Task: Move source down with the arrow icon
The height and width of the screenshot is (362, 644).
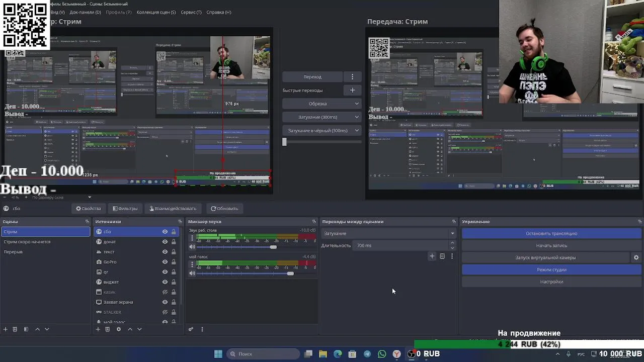Action: click(x=139, y=329)
